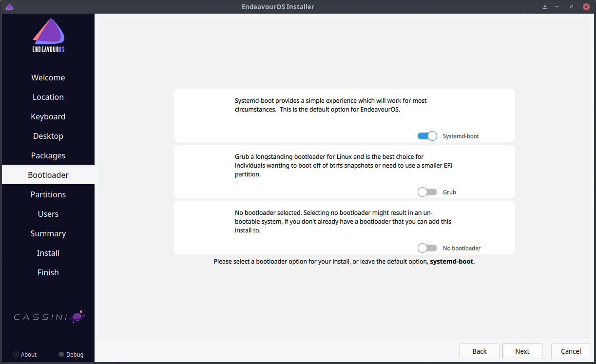The image size is (596, 364).
Task: Enable the Grub bootloader switch
Action: click(x=427, y=192)
